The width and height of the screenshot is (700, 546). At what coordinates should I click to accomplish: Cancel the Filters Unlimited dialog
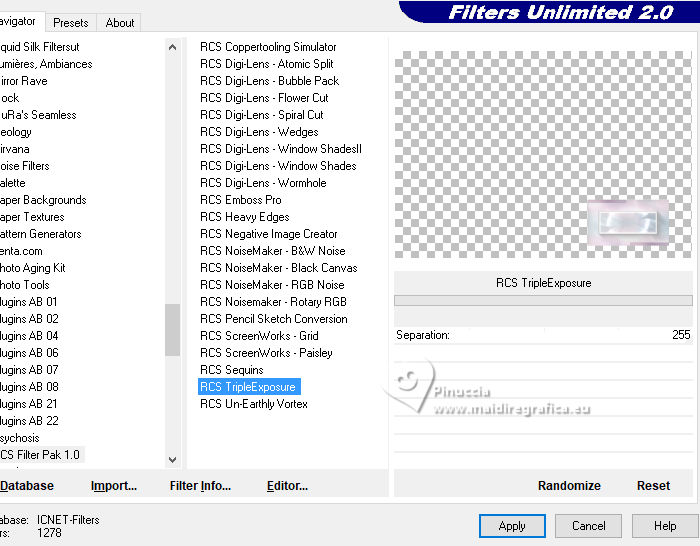(588, 526)
